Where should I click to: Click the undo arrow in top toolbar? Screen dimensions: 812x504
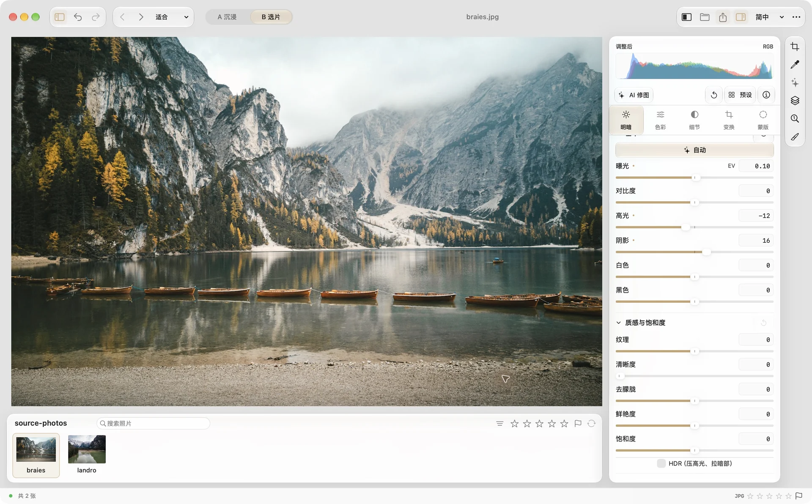(x=78, y=17)
